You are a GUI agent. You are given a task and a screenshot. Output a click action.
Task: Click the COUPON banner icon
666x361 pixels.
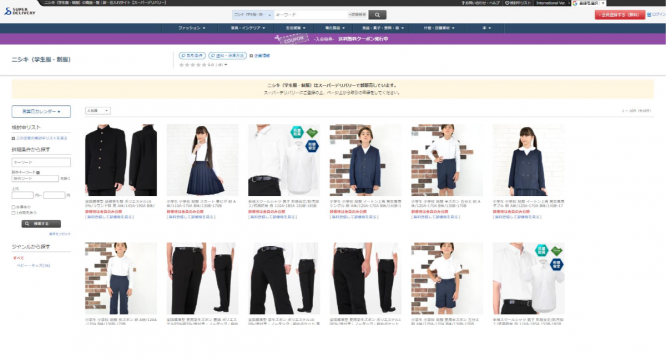pos(291,39)
